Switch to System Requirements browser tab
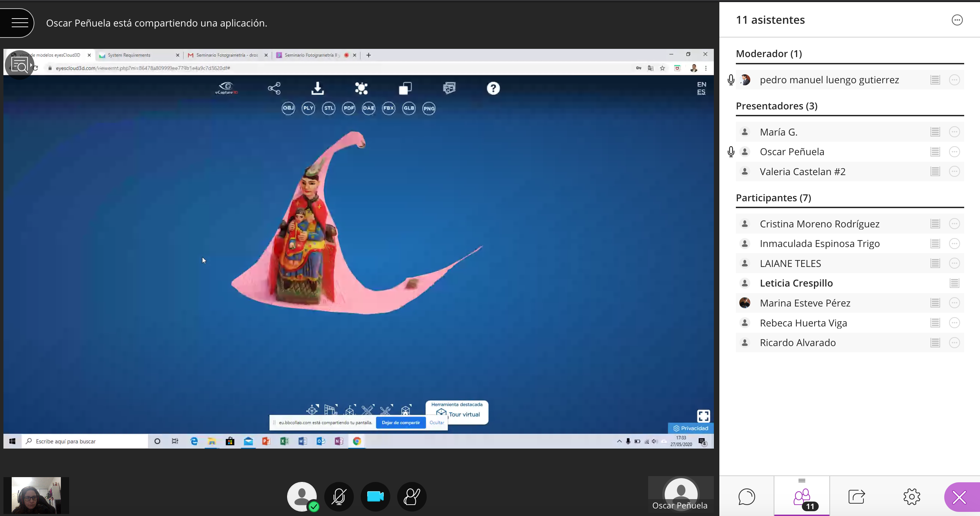 pos(129,55)
